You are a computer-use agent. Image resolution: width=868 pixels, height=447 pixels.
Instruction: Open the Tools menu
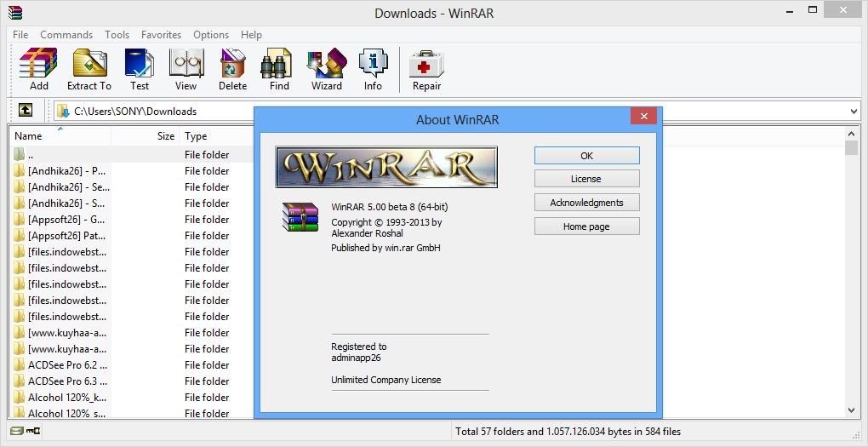point(117,34)
